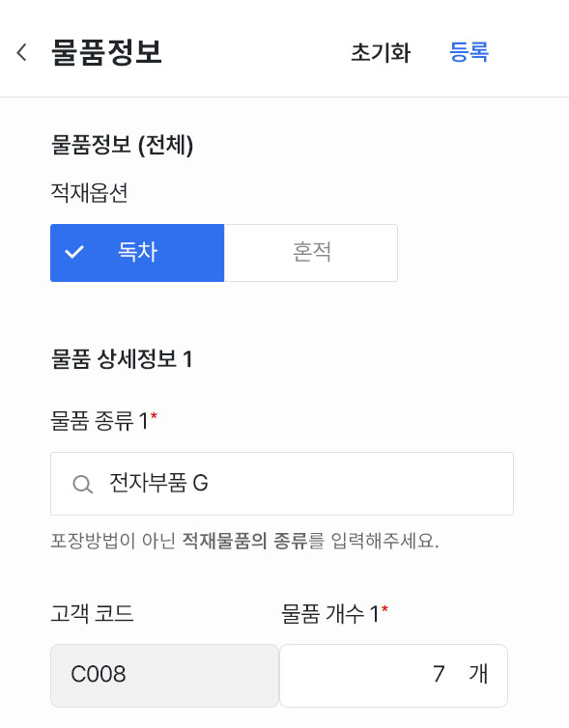
Task: Select the 혼적 loading option
Action: click(311, 253)
